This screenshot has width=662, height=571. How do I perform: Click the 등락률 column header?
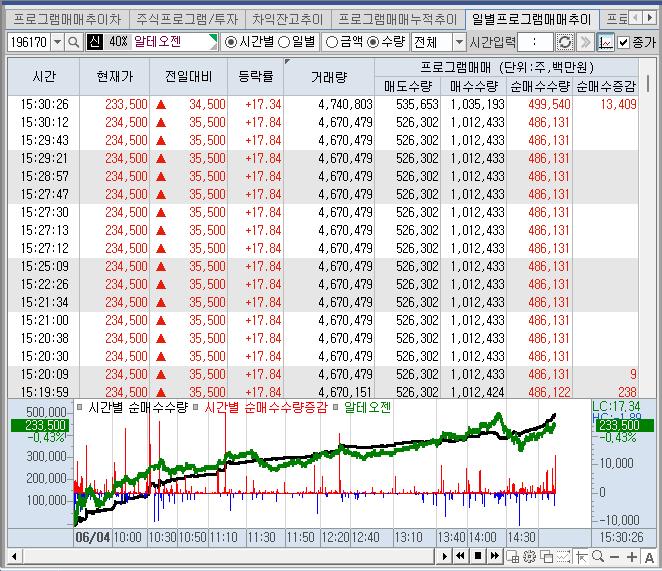pos(255,77)
